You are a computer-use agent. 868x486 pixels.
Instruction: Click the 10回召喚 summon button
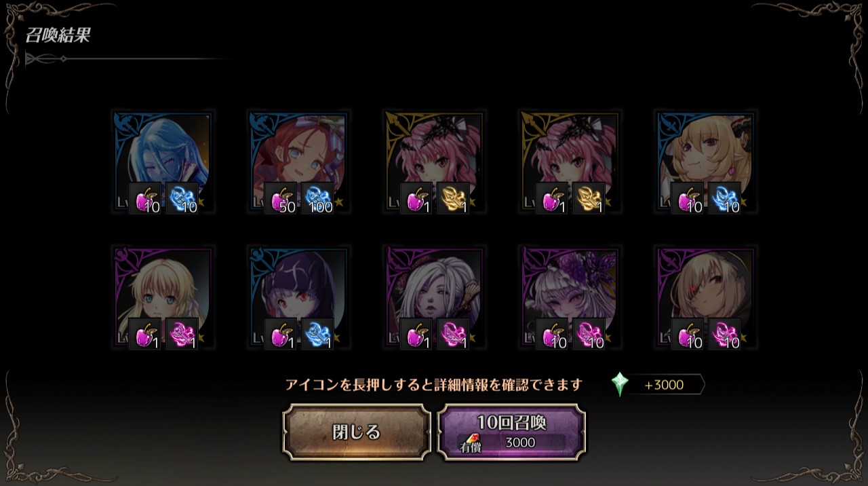(512, 432)
